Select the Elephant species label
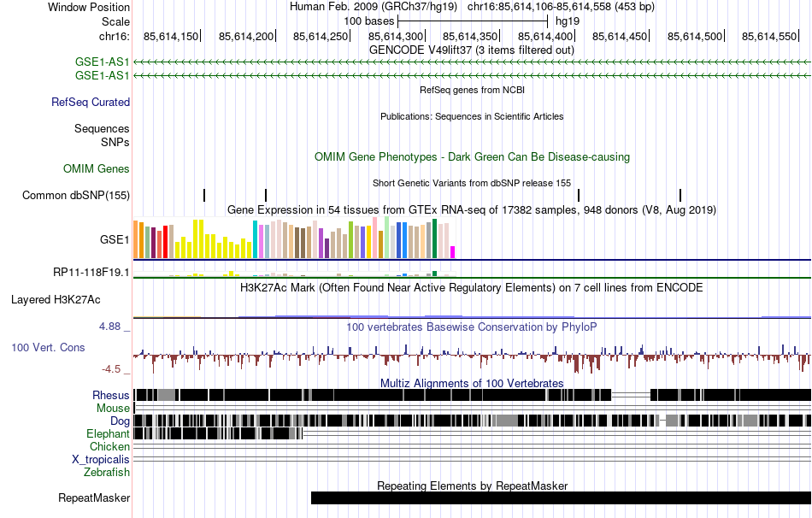 point(108,434)
